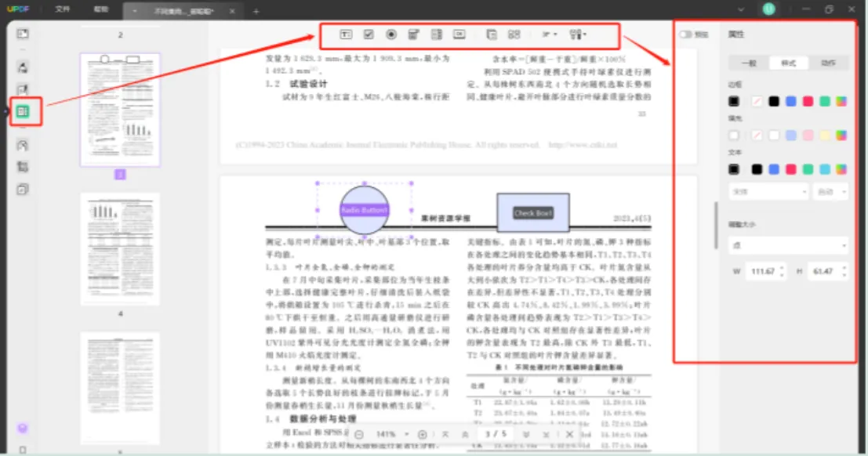Select the Radio Button form tool
868x456 pixels.
[391, 34]
